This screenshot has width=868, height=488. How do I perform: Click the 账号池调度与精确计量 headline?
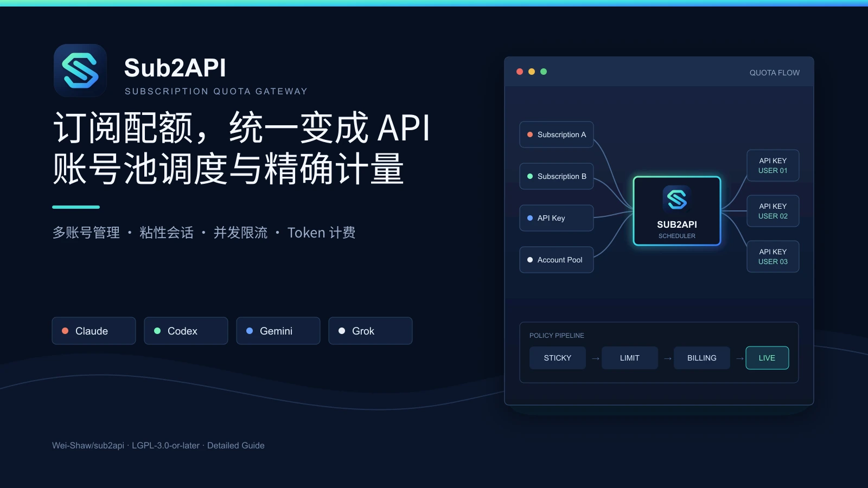(228, 169)
